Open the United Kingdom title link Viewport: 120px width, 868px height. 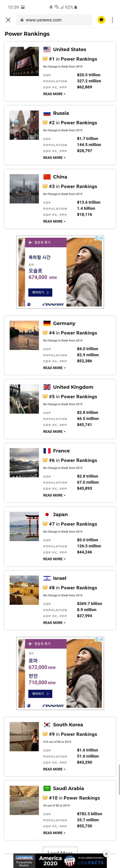pos(73,387)
